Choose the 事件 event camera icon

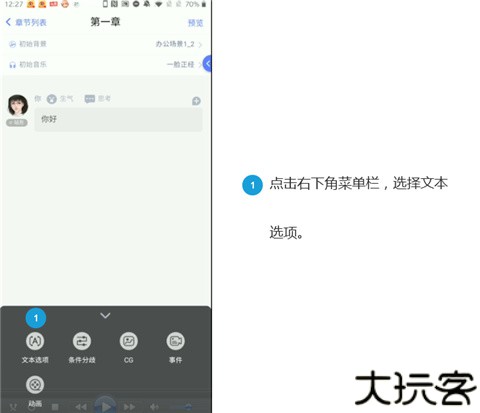(175, 341)
